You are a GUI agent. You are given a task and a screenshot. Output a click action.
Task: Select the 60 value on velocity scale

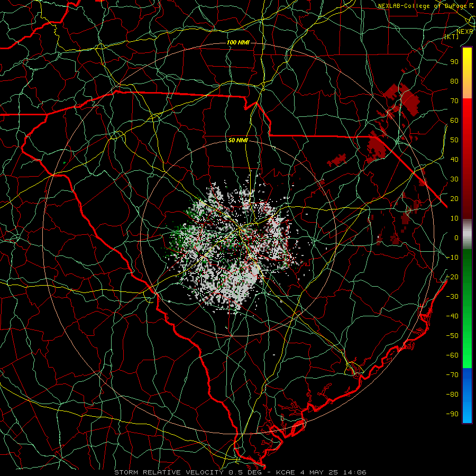(454, 120)
